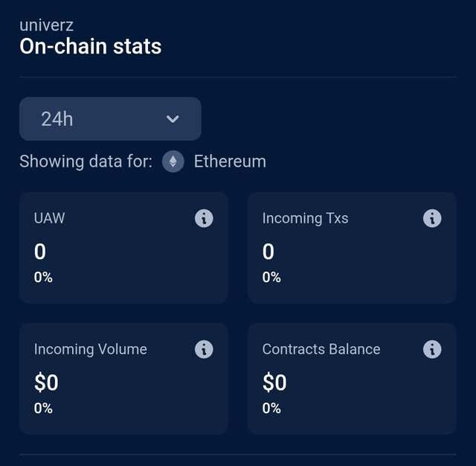Click the UAW value of 0
The width and height of the screenshot is (476, 466).
coord(40,252)
